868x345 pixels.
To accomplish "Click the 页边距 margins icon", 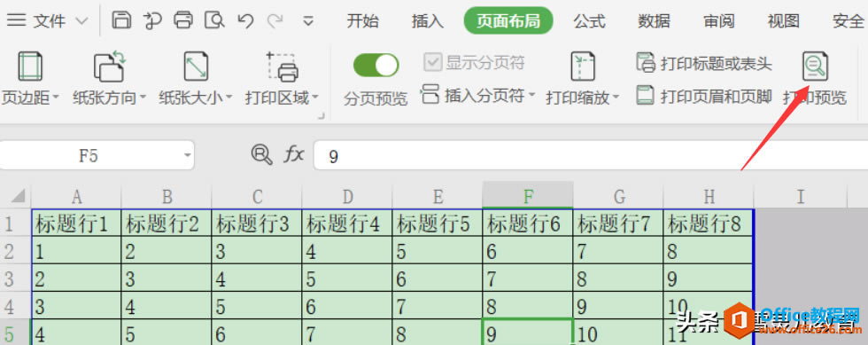I will (30, 67).
